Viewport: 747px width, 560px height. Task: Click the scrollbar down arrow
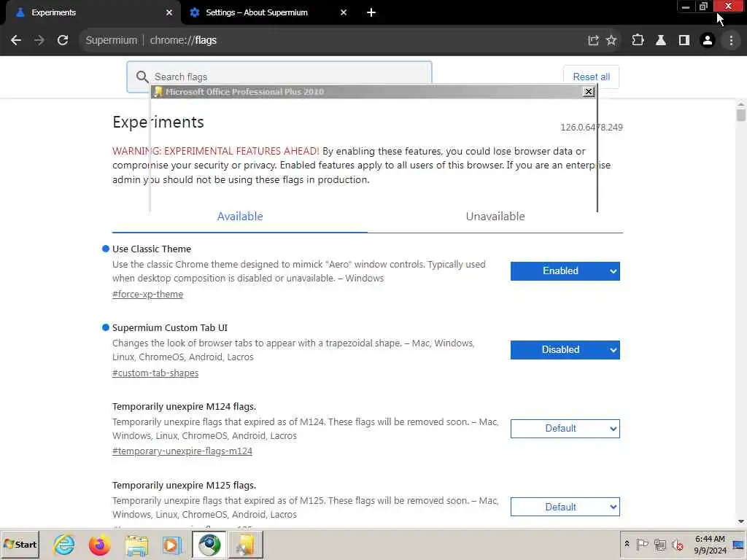click(x=741, y=522)
